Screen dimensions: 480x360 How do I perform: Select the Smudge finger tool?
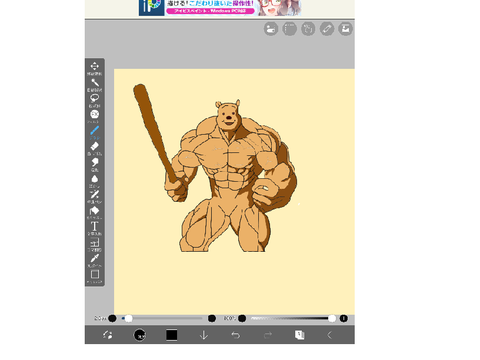click(95, 162)
